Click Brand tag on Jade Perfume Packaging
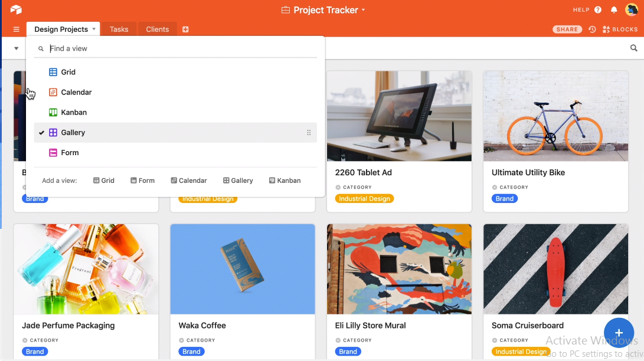This screenshot has width=644, height=361. click(35, 352)
